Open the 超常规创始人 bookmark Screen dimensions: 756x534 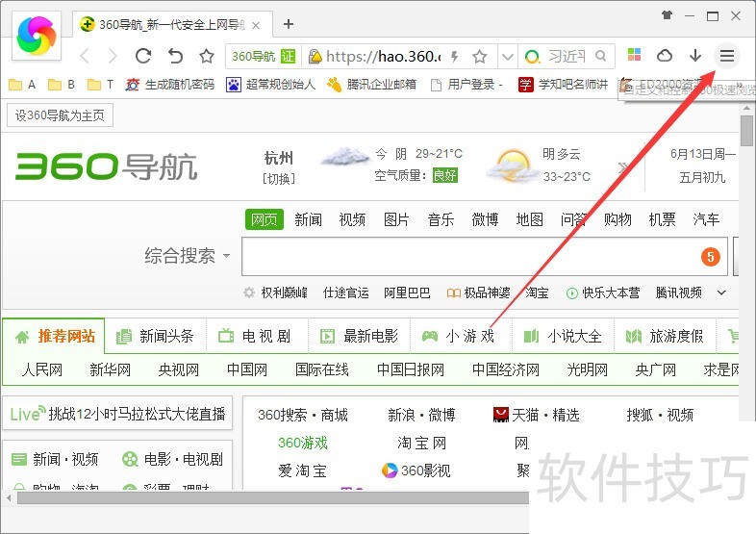point(270,85)
